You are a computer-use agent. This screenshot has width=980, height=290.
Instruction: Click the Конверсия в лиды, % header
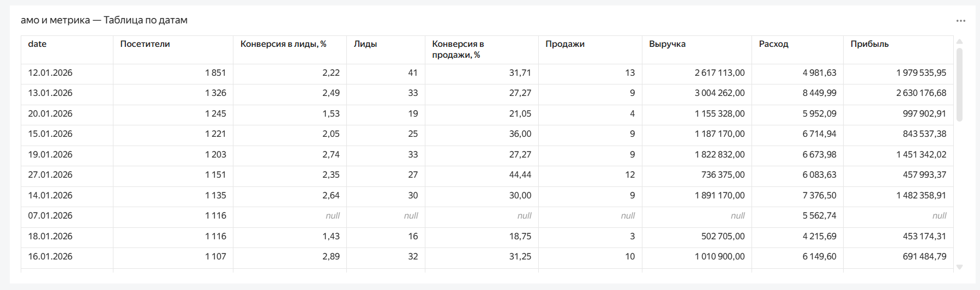(283, 44)
